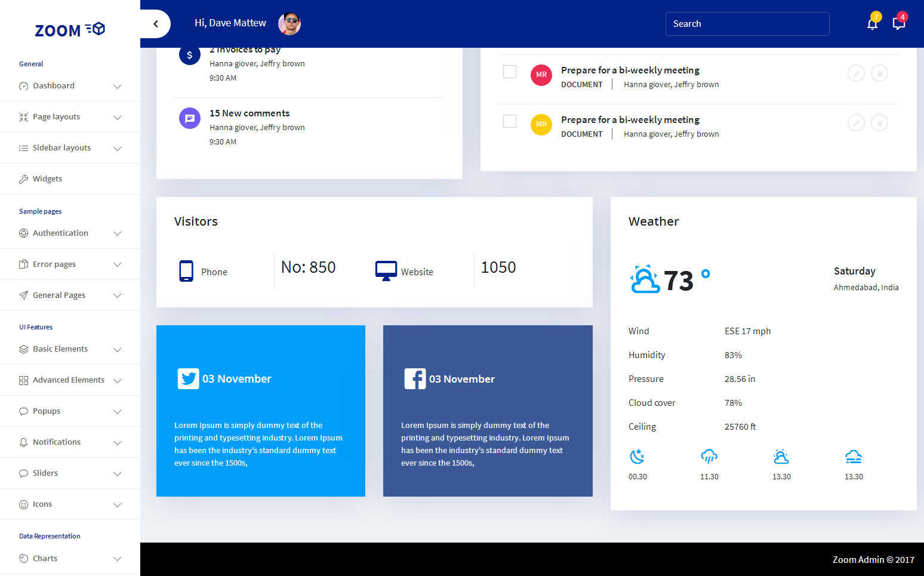
Task: Click the 'Zoom Admin © 2017' footer text
Action: (x=873, y=560)
